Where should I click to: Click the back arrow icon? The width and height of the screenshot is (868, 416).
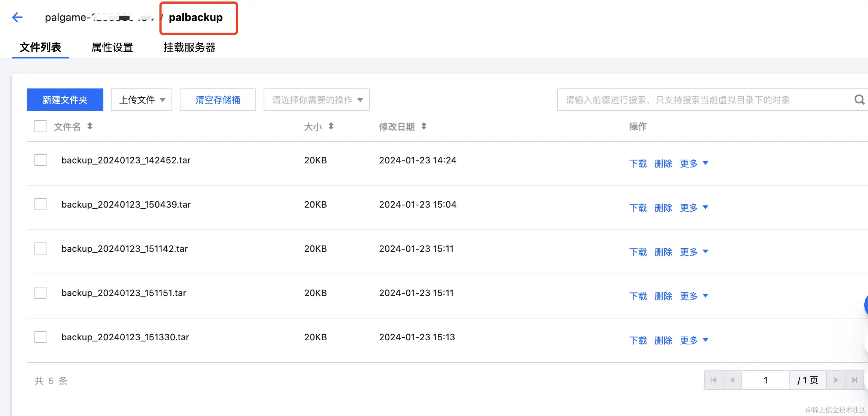coord(17,17)
